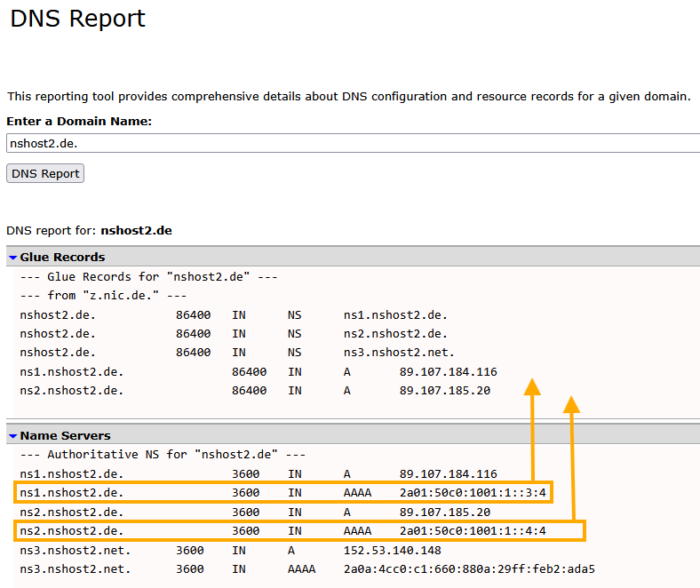Focus the domain name input field
700x588 pixels.
(x=354, y=143)
